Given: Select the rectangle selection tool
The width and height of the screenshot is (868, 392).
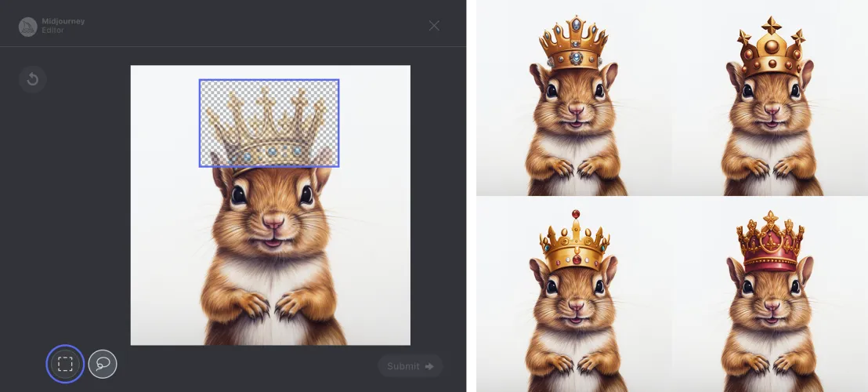Looking at the screenshot, I should coord(65,364).
